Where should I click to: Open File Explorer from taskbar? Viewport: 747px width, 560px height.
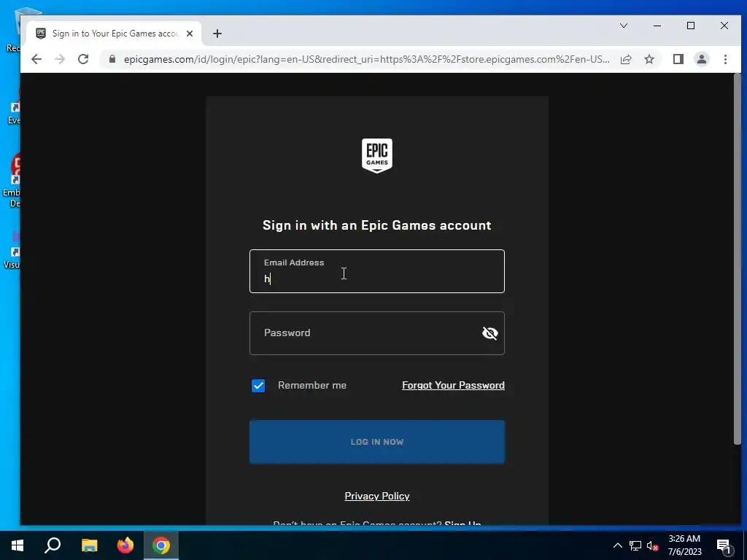pos(89,545)
